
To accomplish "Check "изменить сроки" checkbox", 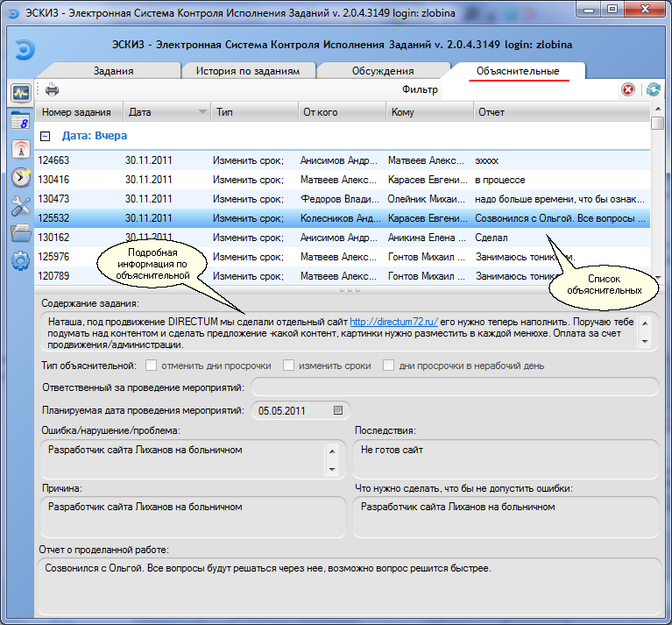I will pyautogui.click(x=288, y=366).
